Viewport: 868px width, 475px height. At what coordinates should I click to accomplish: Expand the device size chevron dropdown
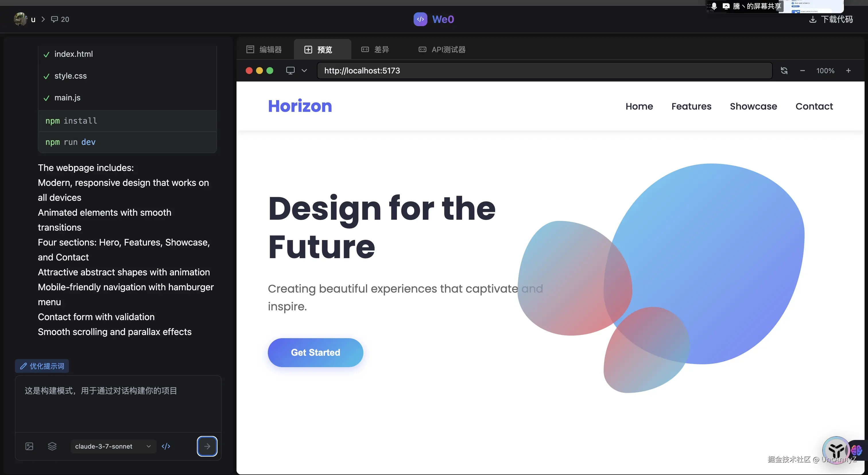point(304,71)
